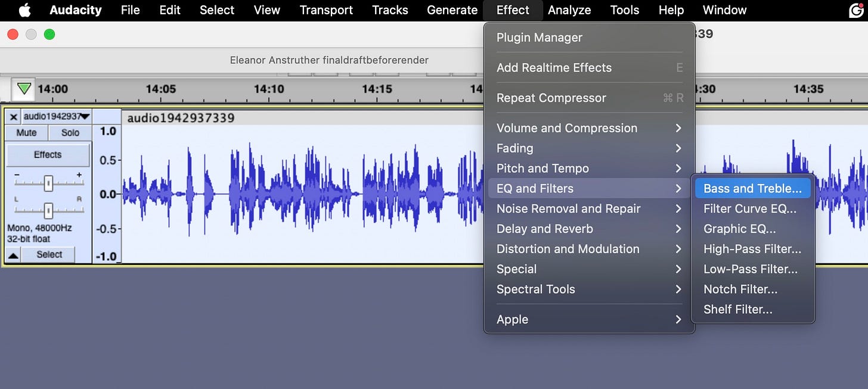Open the Analyze menu

click(569, 10)
